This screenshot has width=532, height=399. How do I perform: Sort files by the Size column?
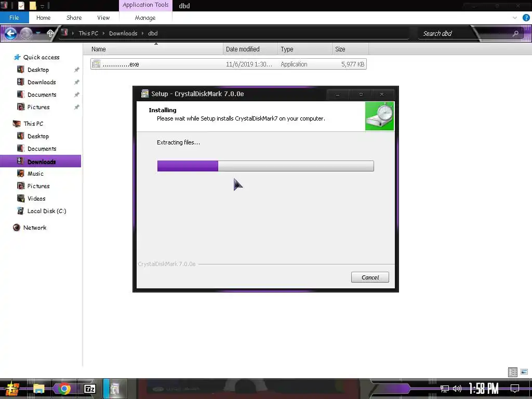tap(350, 49)
